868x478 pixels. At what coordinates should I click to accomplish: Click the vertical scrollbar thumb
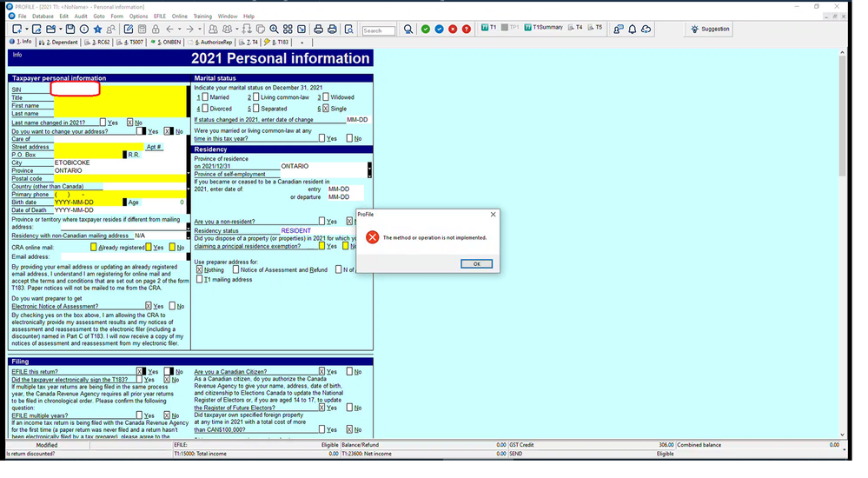pos(843,115)
